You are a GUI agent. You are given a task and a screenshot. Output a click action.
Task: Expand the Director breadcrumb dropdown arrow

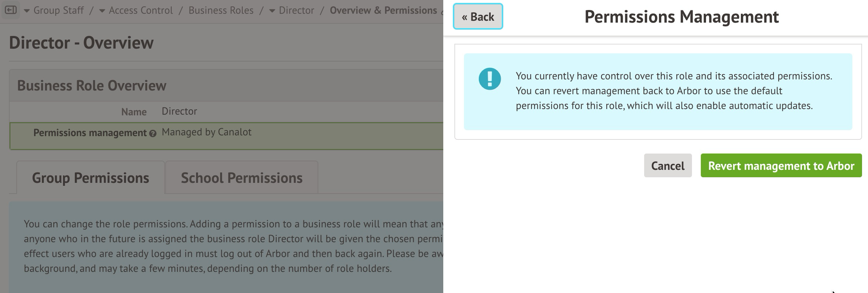point(272,11)
